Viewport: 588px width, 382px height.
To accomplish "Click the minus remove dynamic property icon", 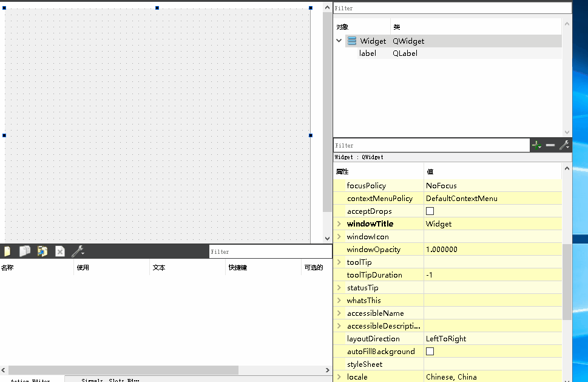I will pyautogui.click(x=550, y=145).
